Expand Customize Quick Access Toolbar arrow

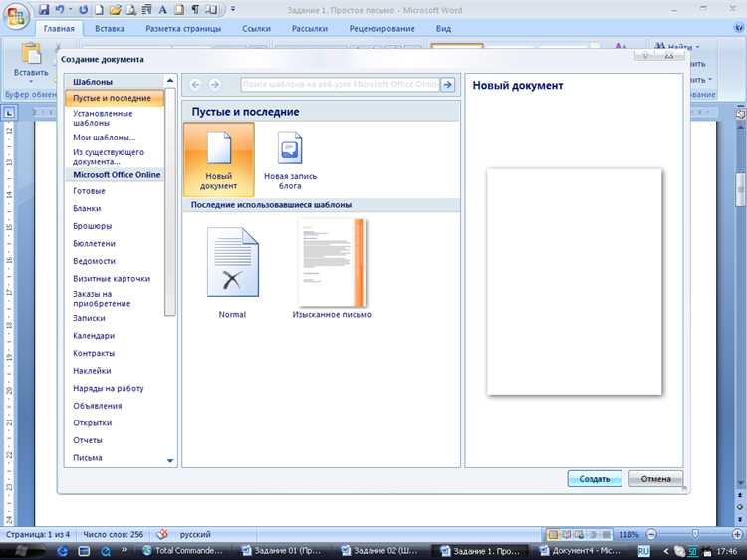point(233,9)
